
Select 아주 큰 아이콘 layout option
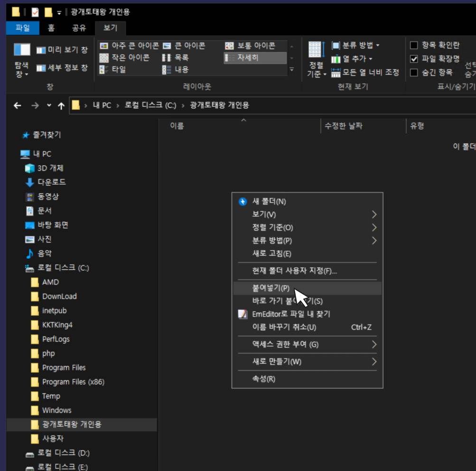coord(130,46)
